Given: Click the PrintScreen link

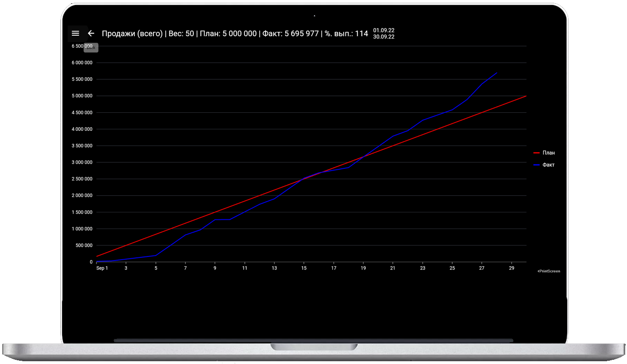Looking at the screenshot, I should (549, 271).
